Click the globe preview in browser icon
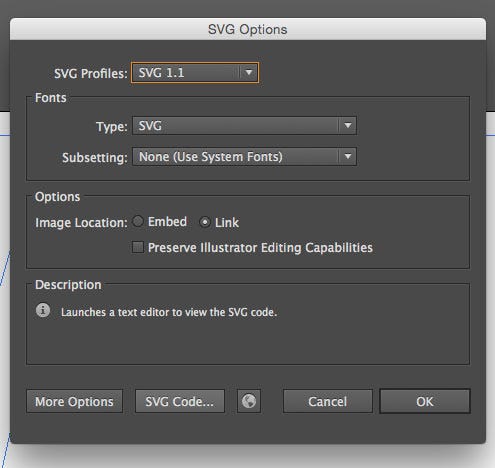The image size is (495, 468). click(249, 401)
